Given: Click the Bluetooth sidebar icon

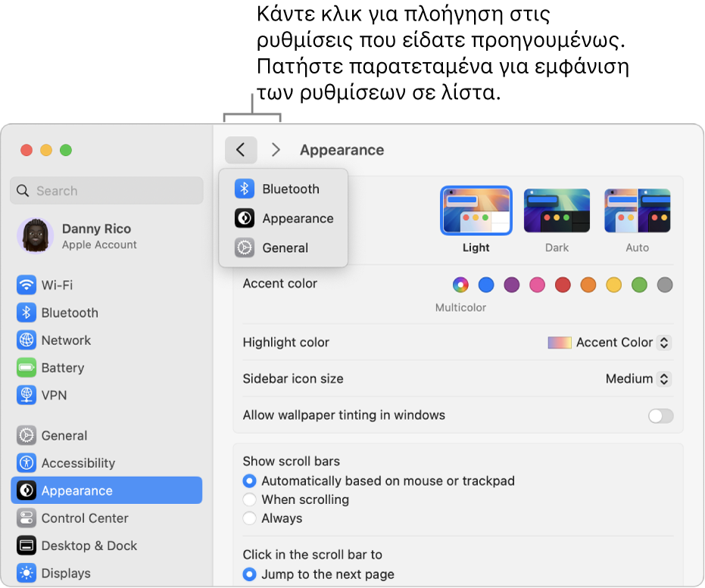Looking at the screenshot, I should tap(27, 313).
